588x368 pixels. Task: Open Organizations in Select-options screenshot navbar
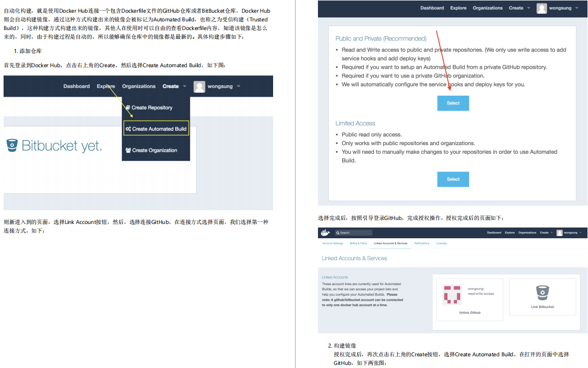click(x=488, y=8)
